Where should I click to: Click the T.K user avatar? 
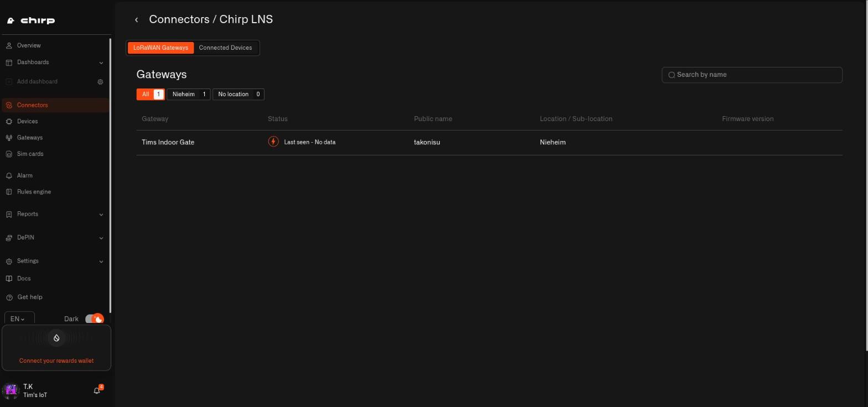point(11,390)
